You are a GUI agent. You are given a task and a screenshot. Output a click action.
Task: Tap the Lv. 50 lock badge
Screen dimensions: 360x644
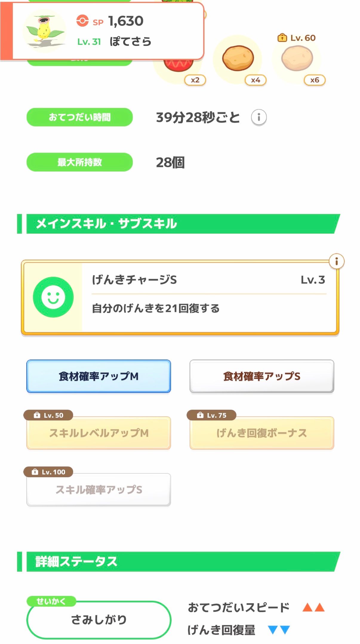tap(48, 415)
